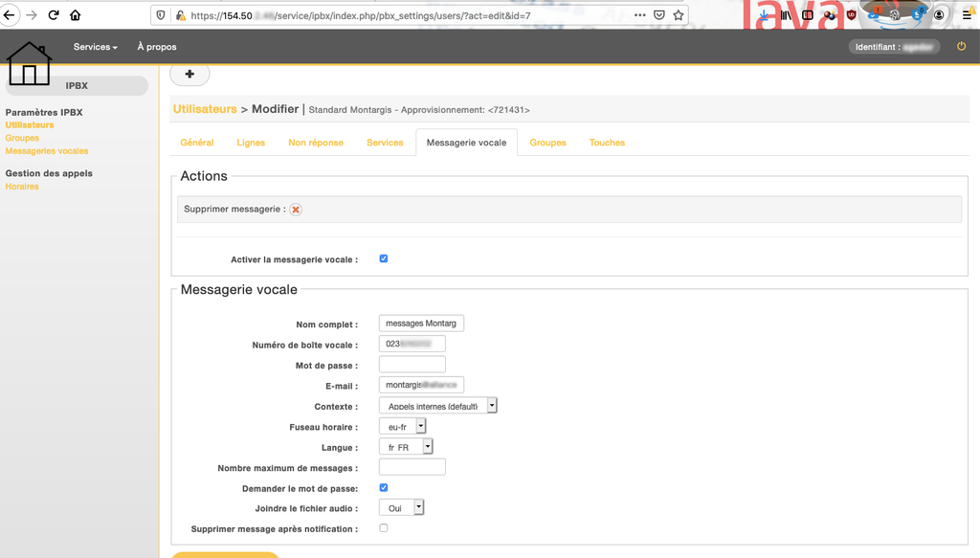This screenshot has width=980, height=558.
Task: Bookmark this page with star icon
Action: click(x=679, y=15)
